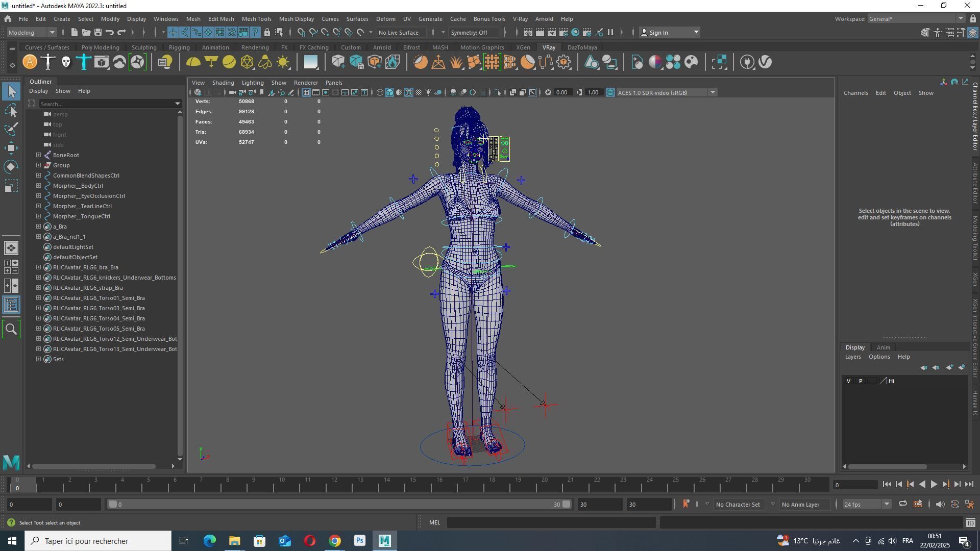Expand the Sets node
This screenshot has width=980, height=551.
(38, 359)
